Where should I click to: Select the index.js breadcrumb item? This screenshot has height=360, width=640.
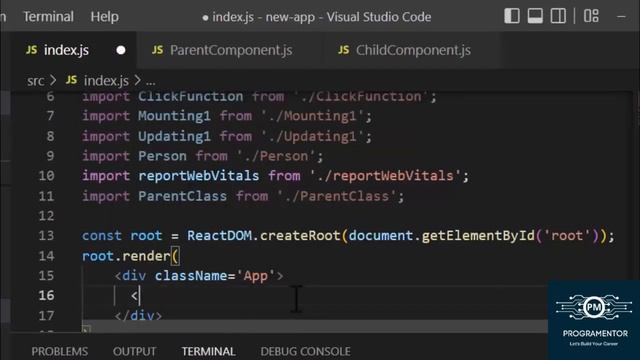106,81
